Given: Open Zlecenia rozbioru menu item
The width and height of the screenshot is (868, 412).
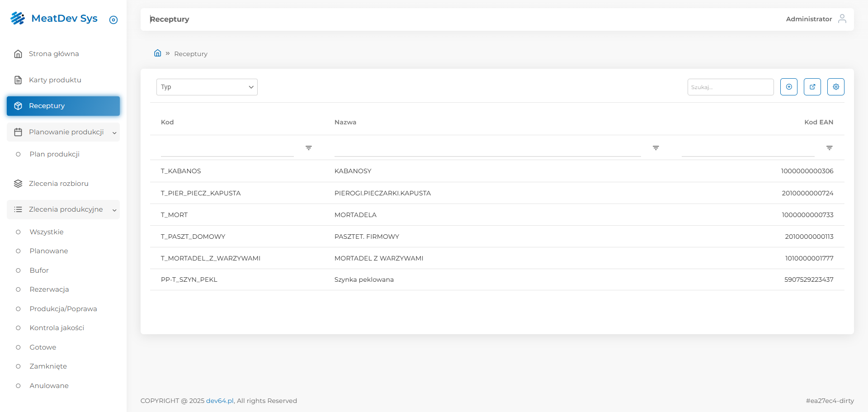Looking at the screenshot, I should [58, 184].
